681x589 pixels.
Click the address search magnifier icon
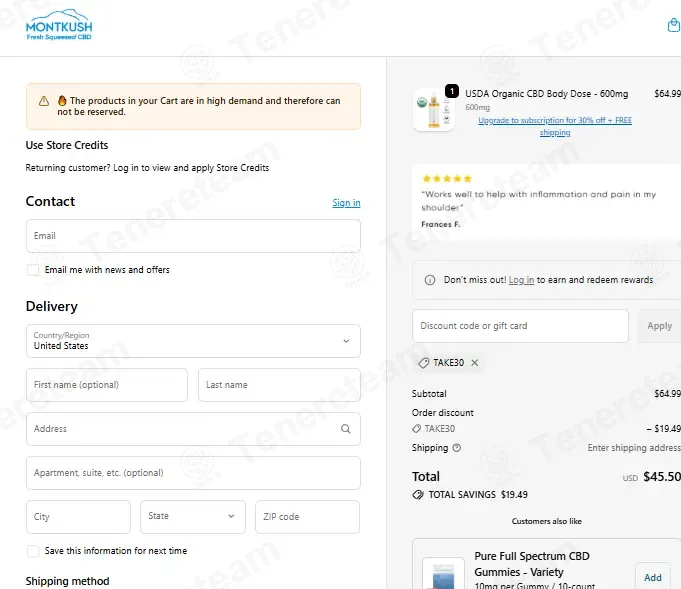(345, 429)
